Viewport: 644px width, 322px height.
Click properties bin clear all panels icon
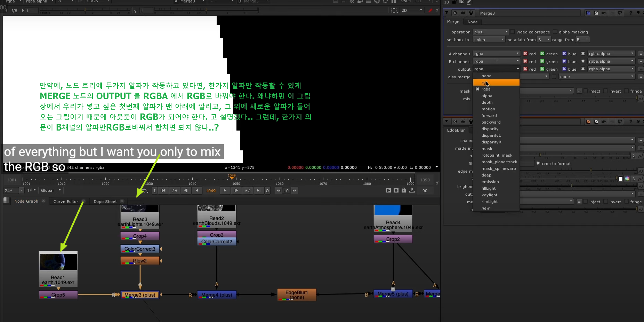tap(461, 2)
